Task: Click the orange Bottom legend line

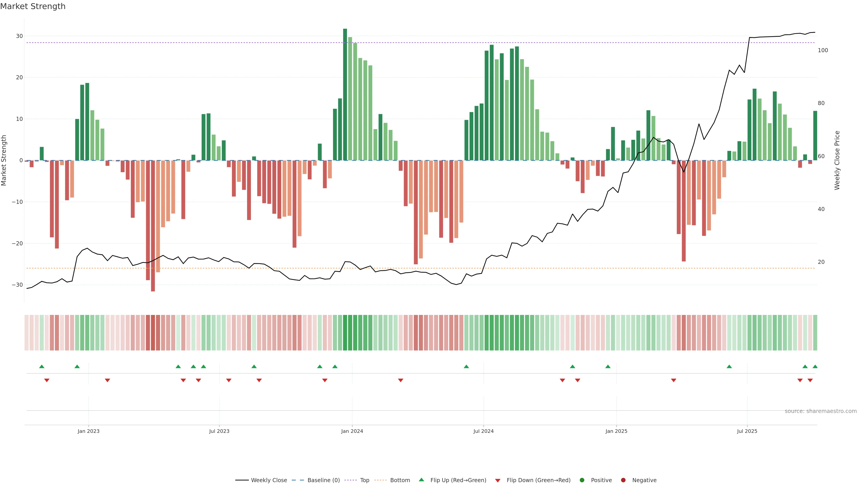Action: [380, 480]
